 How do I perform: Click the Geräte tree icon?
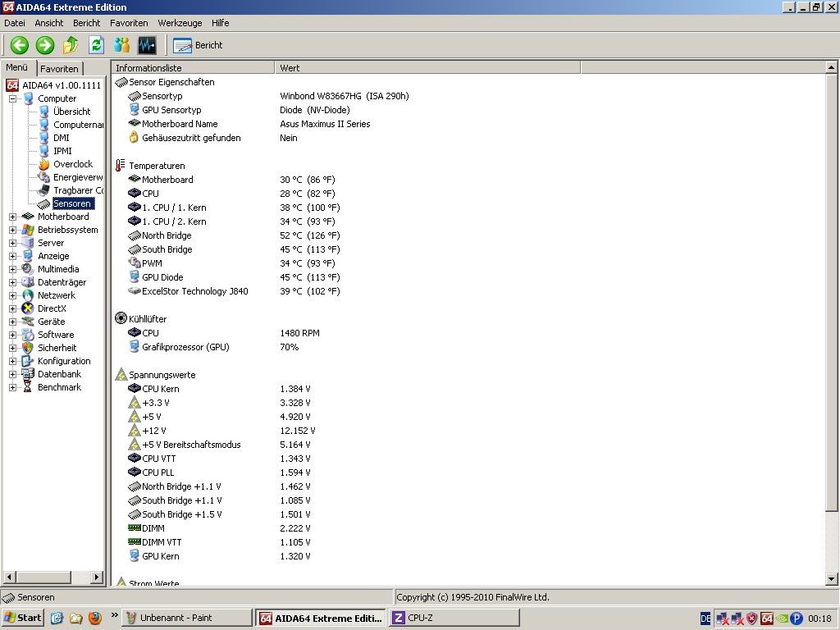(28, 322)
